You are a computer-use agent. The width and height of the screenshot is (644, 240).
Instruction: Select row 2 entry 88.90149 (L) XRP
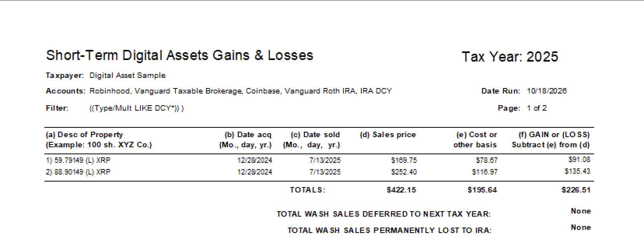[78, 172]
